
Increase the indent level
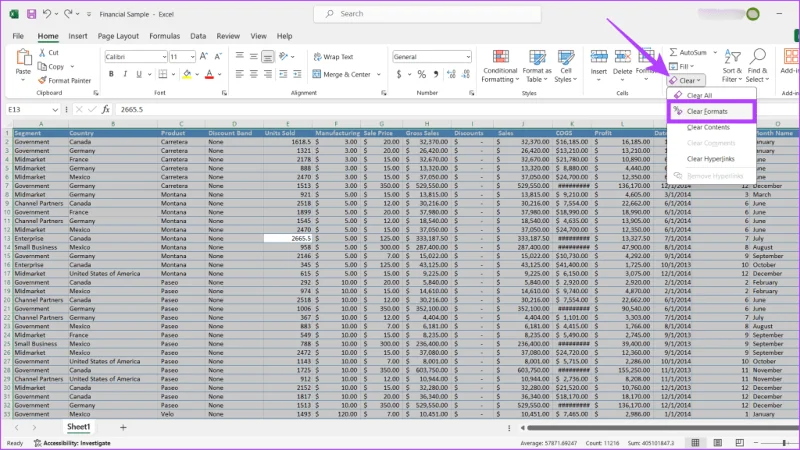pos(297,74)
